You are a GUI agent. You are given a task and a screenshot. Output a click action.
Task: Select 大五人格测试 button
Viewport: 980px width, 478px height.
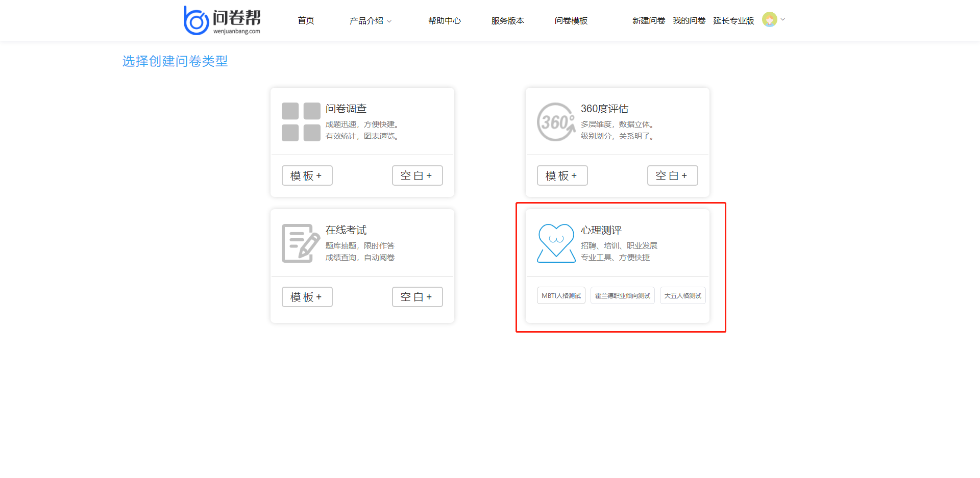pyautogui.click(x=683, y=295)
